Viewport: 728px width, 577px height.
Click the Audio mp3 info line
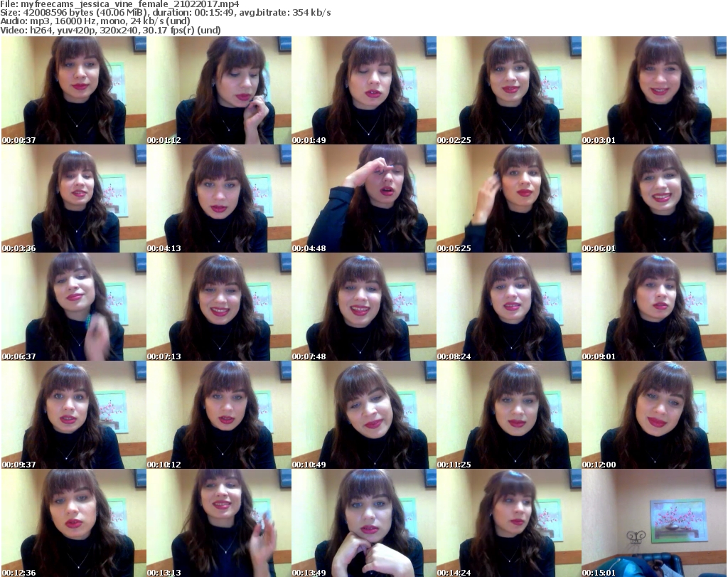95,21
